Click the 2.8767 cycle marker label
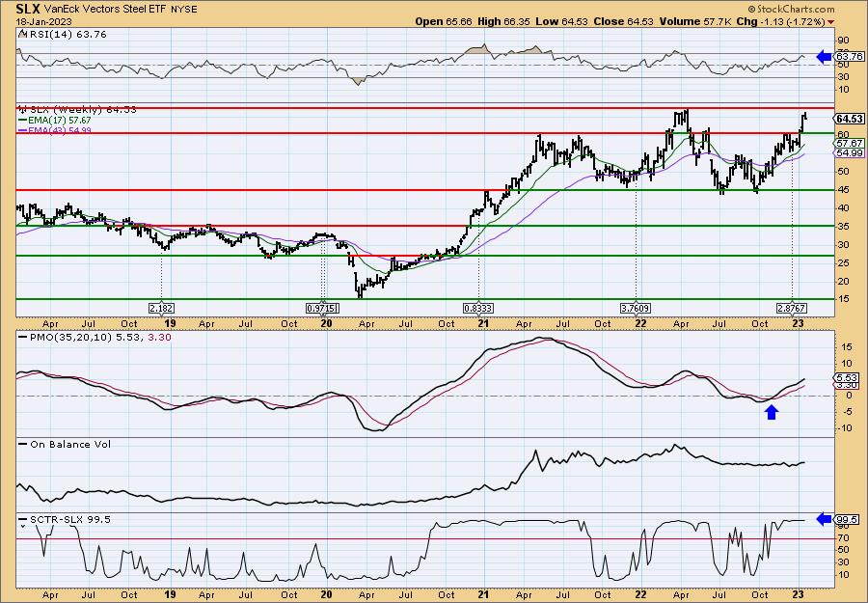This screenshot has width=868, height=603. 792,308
